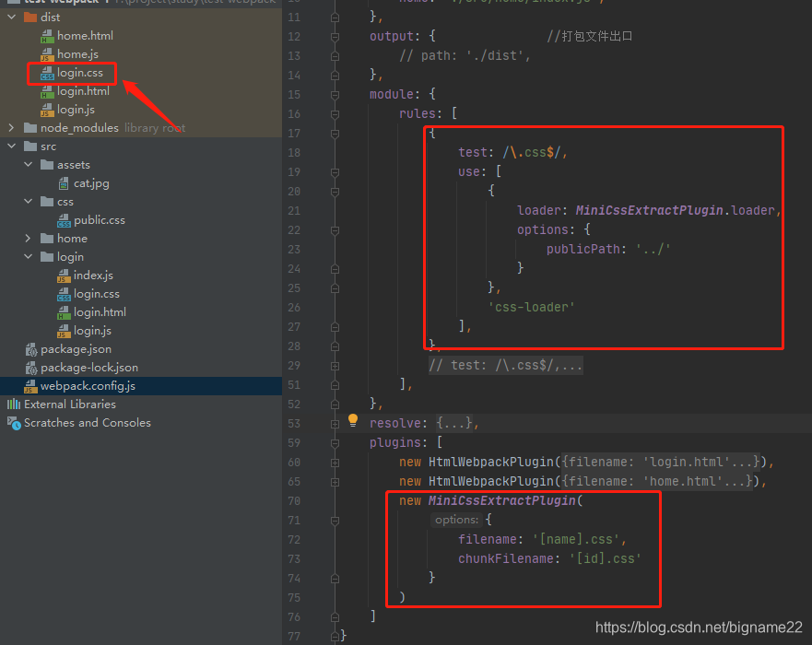Select External Libraries node
This screenshot has height=645, width=812.
coord(70,405)
